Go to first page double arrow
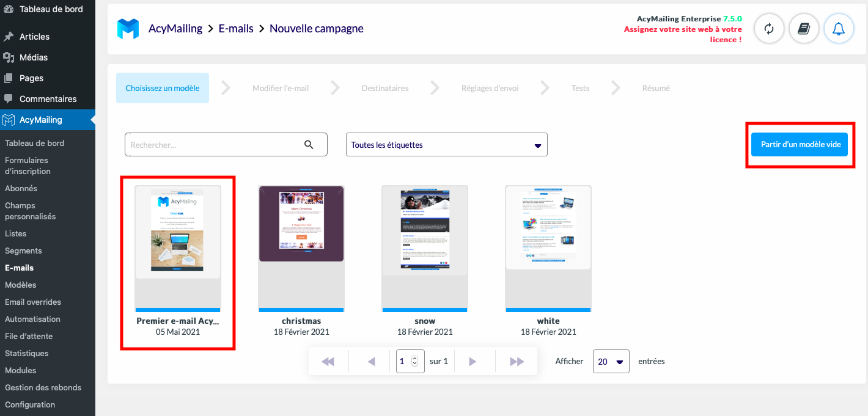Screen dimensions: 868x416 tap(328, 361)
